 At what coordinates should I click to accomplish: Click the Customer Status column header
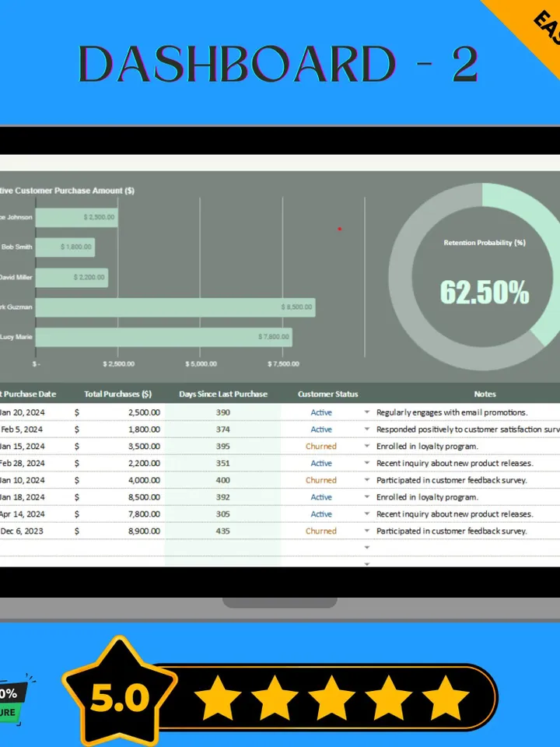click(x=327, y=394)
